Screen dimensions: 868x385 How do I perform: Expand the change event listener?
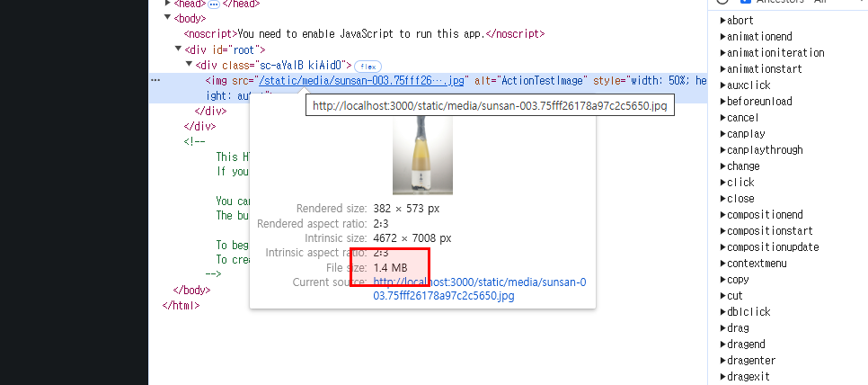(x=723, y=166)
